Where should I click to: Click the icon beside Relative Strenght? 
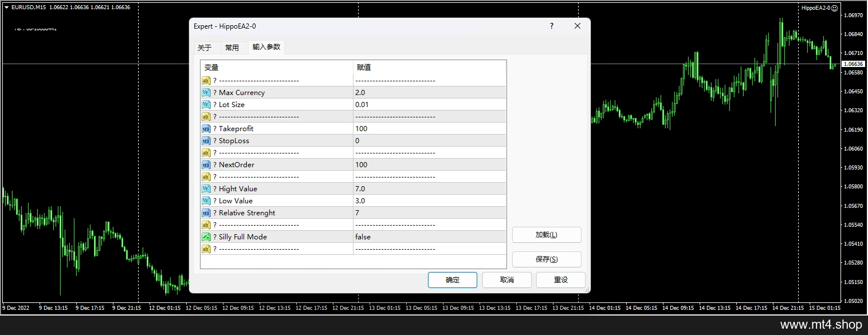[x=206, y=213]
